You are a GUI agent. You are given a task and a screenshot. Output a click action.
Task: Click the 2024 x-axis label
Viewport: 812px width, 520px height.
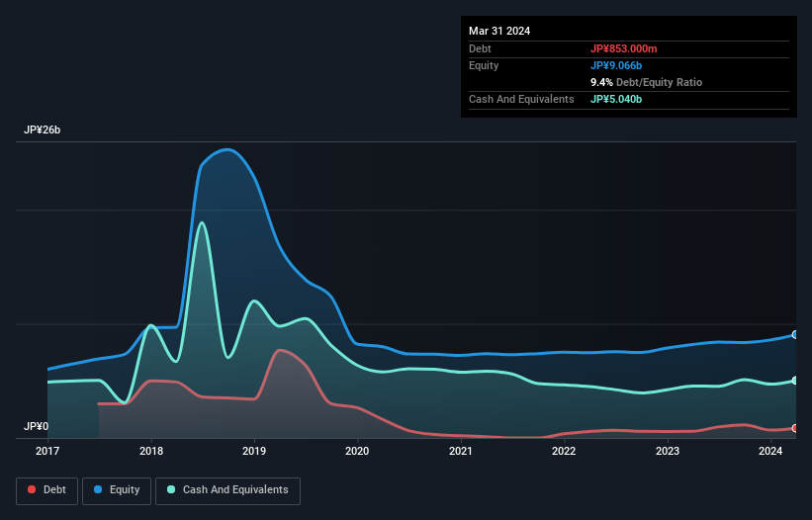[770, 451]
